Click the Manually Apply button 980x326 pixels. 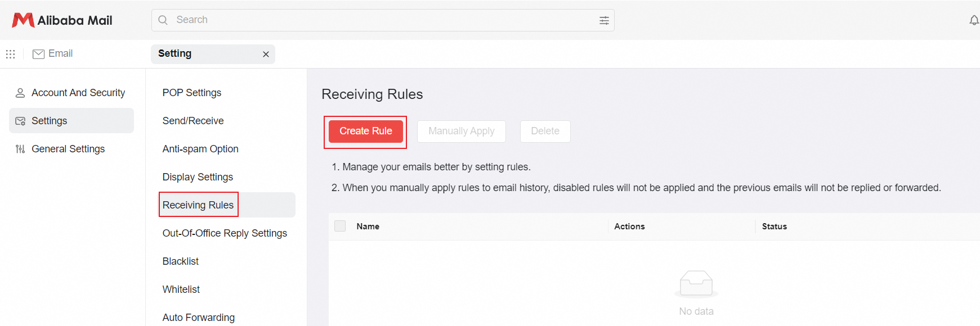tap(461, 131)
